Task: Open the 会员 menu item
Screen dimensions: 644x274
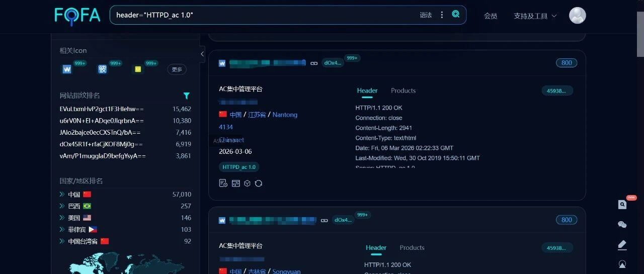Action: tap(491, 16)
